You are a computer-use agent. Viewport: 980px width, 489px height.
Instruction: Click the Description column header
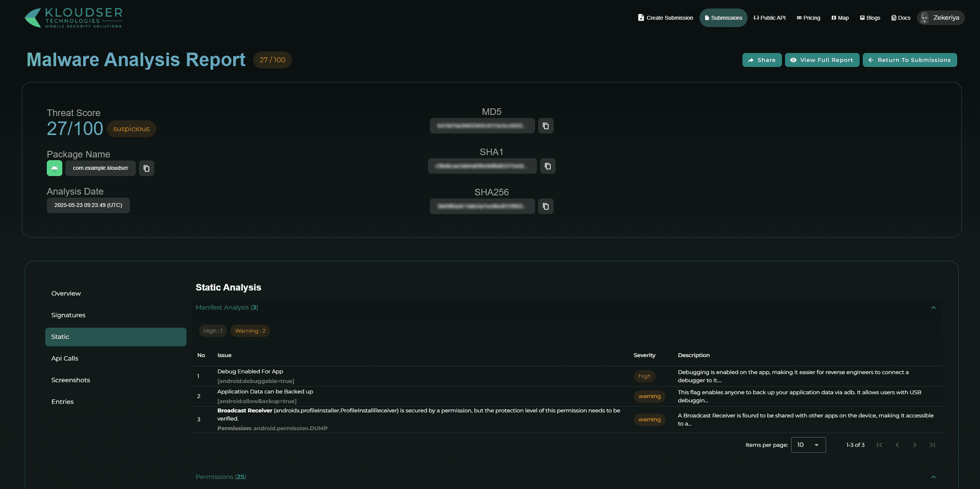(x=694, y=355)
